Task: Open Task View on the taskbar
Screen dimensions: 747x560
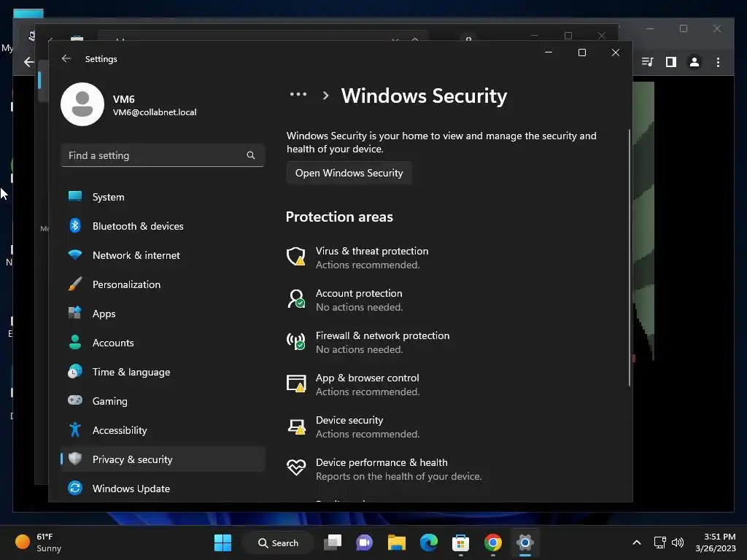Action: 333,542
